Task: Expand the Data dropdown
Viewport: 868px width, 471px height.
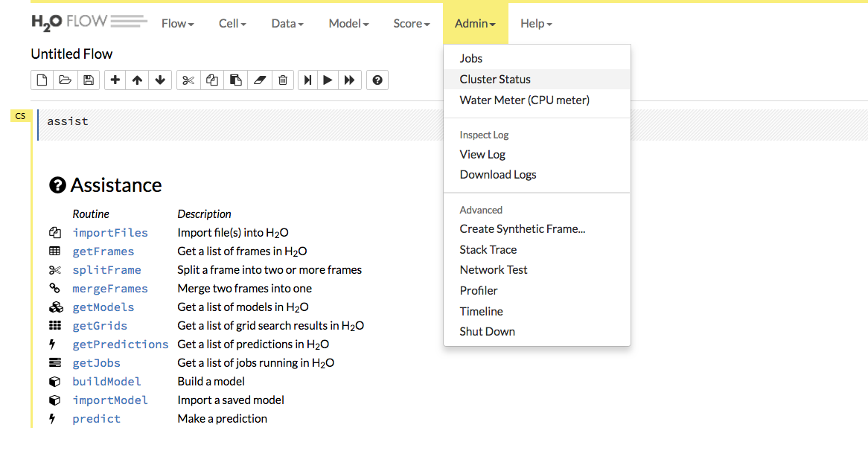Action: pyautogui.click(x=287, y=23)
